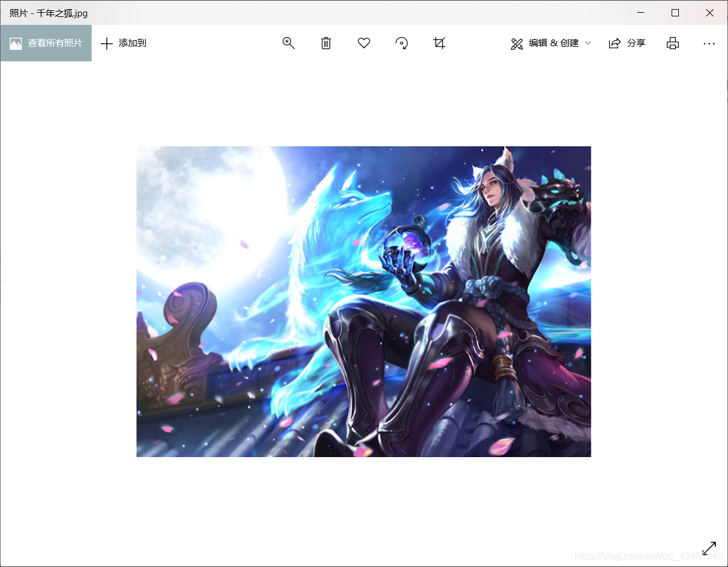
Task: Enter fullscreen with diagonal arrows icon
Action: pyautogui.click(x=709, y=548)
